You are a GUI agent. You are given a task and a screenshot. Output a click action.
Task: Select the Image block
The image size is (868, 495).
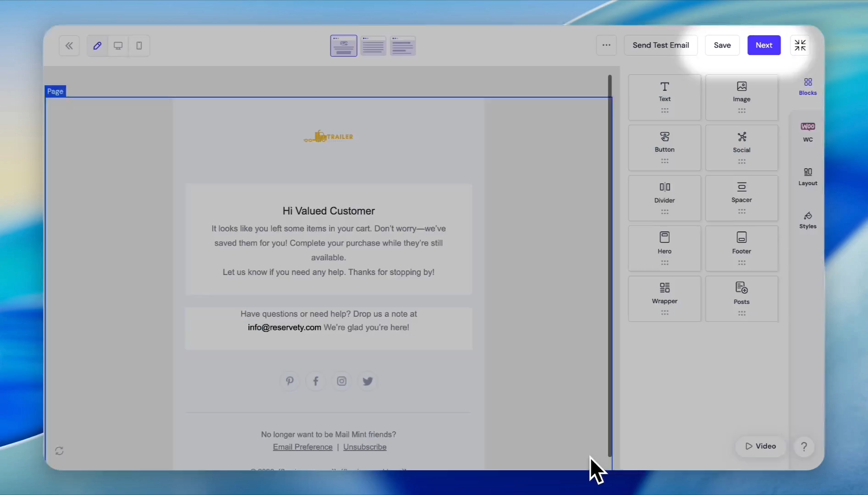742,98
